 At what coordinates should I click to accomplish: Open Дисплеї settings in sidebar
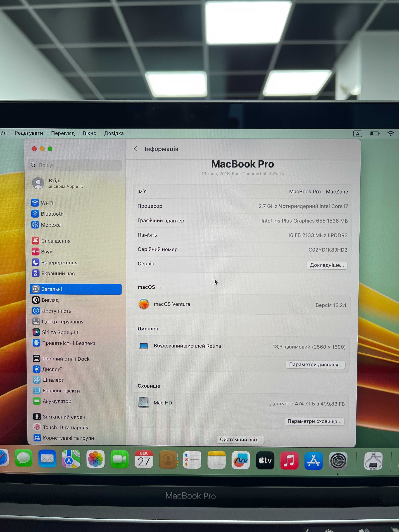[x=47, y=369]
